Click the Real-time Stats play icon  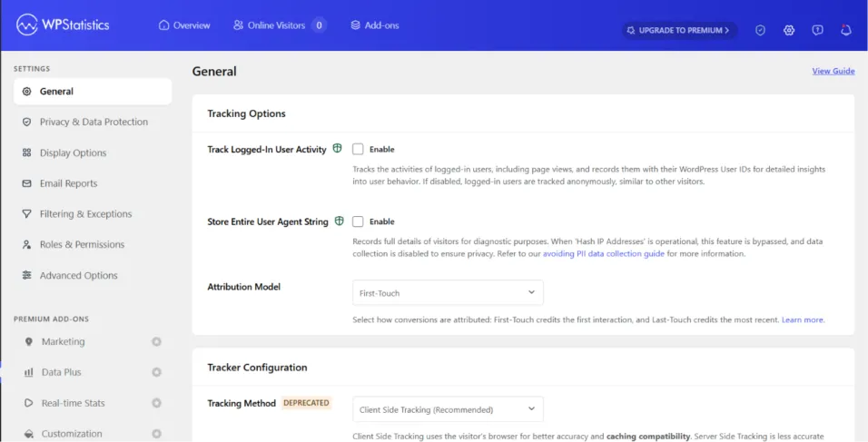click(29, 403)
